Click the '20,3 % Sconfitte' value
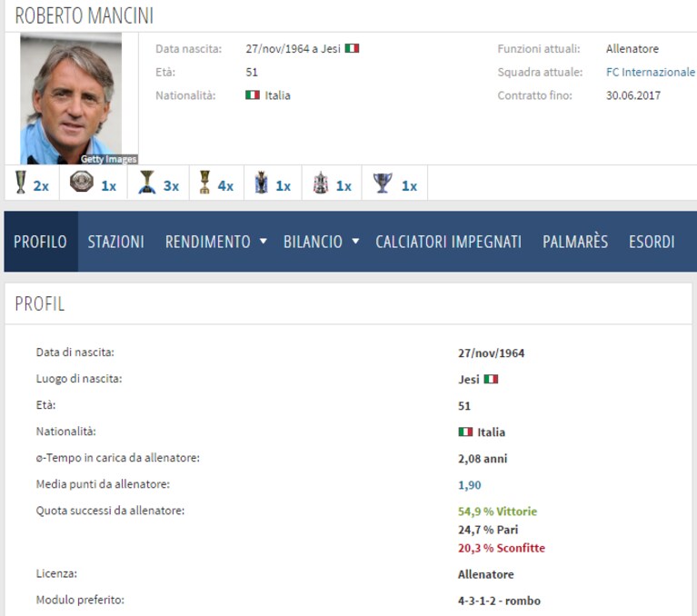 pos(502,548)
